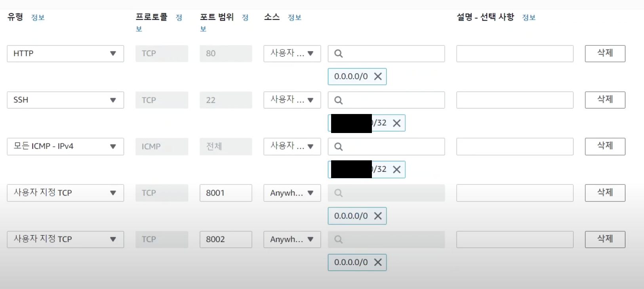The height and width of the screenshot is (289, 644).
Task: Delete the HTTP rule with 삭제 button
Action: click(x=605, y=53)
